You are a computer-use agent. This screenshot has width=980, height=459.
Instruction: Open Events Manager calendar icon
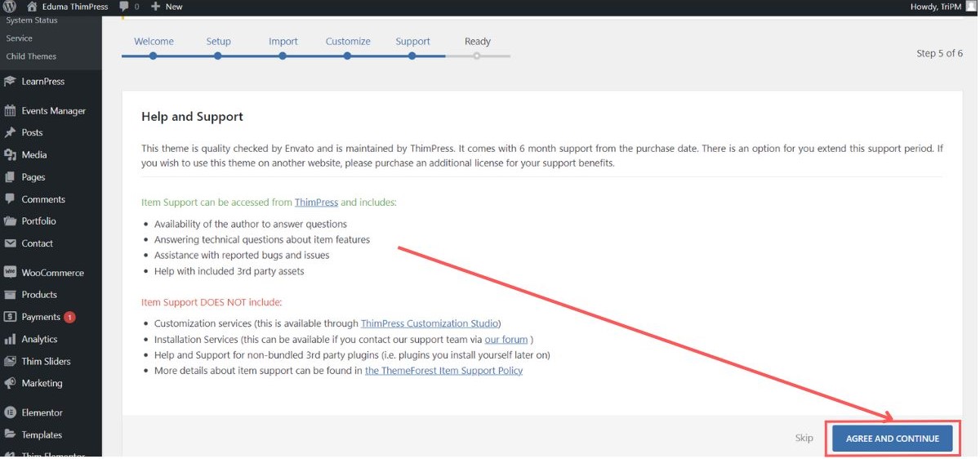coord(11,111)
